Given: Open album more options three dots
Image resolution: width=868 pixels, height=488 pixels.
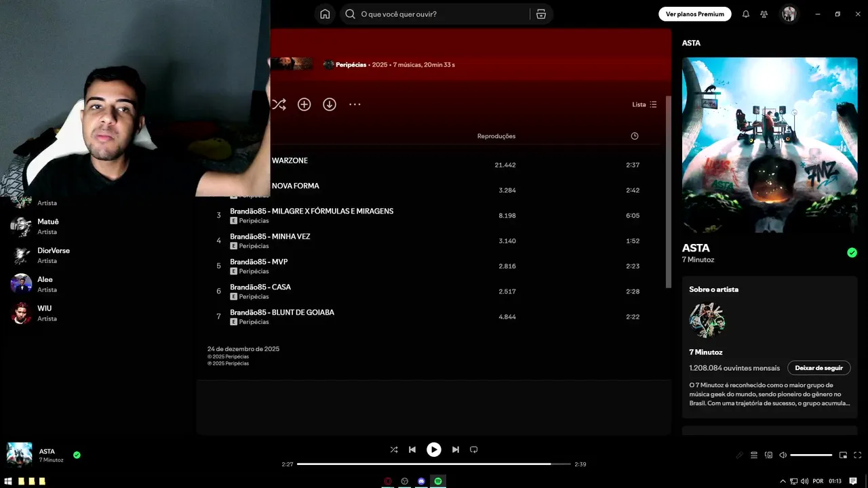Looking at the screenshot, I should pyautogui.click(x=355, y=104).
